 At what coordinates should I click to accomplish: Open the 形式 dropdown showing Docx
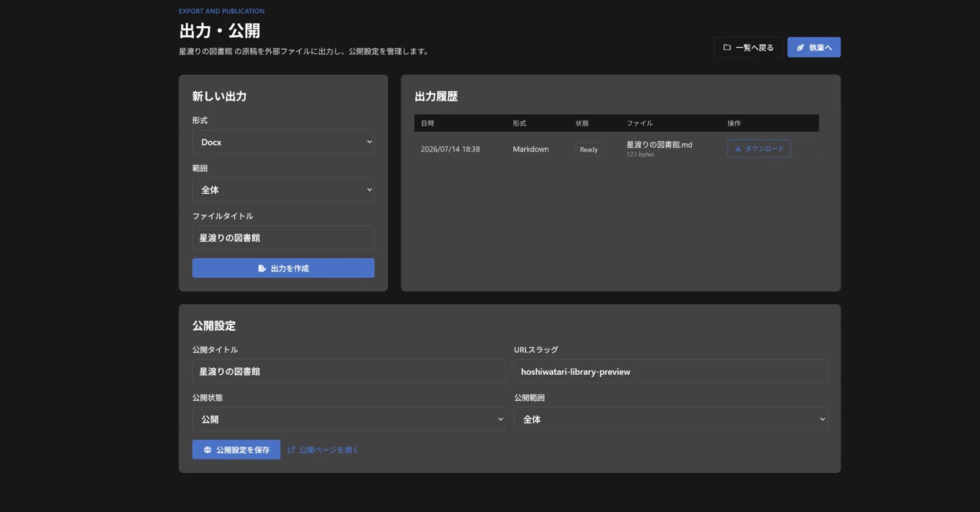(283, 142)
